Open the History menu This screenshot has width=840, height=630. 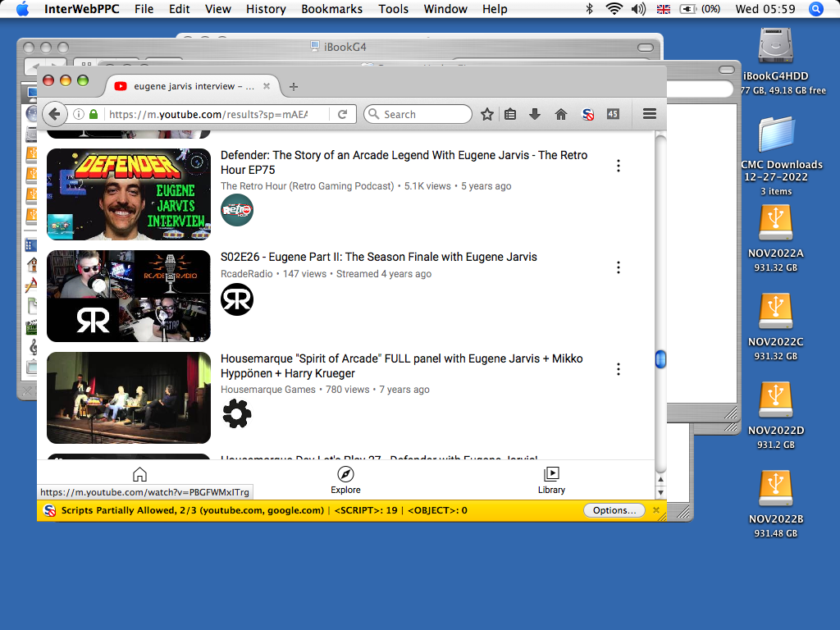[x=266, y=9]
